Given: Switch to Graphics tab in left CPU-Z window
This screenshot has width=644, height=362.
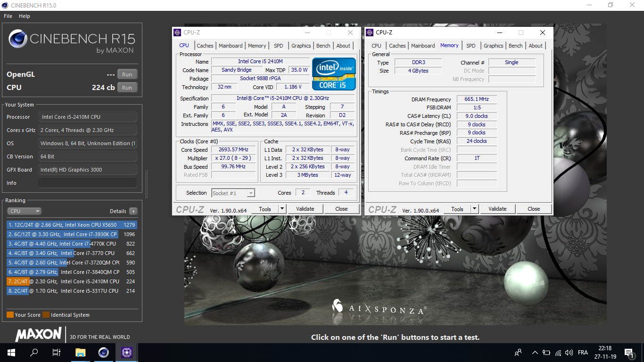Looking at the screenshot, I should point(301,46).
